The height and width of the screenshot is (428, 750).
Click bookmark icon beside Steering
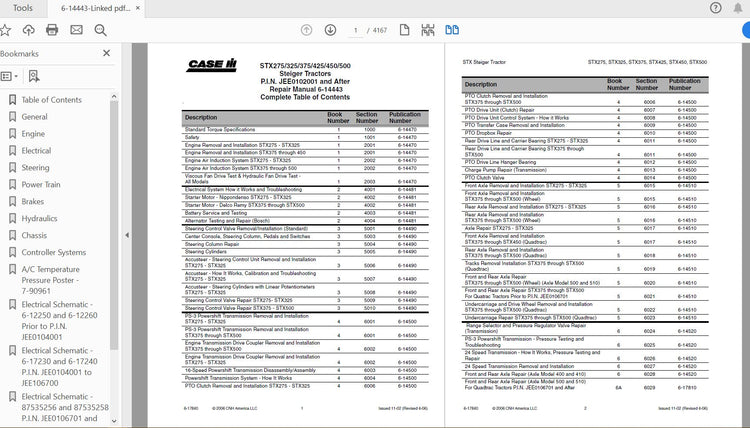12,168
